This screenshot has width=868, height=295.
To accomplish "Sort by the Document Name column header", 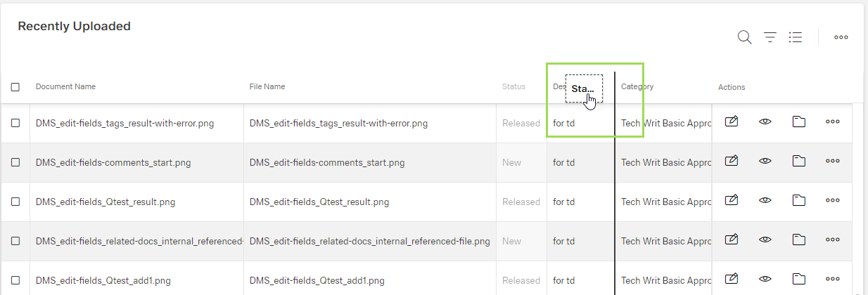I will [x=65, y=87].
